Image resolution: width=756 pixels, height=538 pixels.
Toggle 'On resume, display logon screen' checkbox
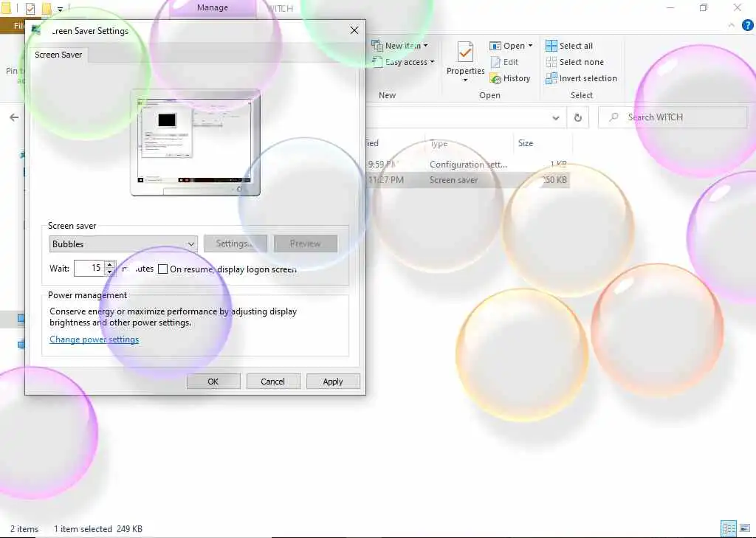pos(163,269)
